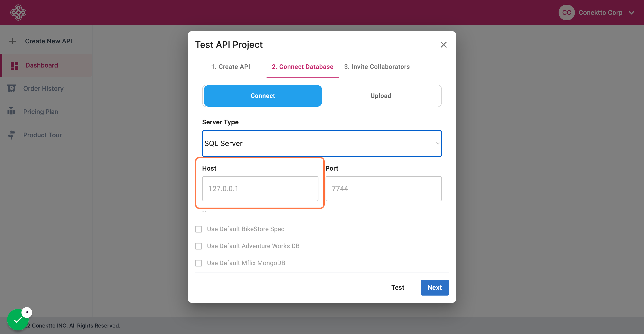Image resolution: width=644 pixels, height=334 pixels.
Task: Enable Use Default BikeStore Spec checkbox
Action: (199, 229)
